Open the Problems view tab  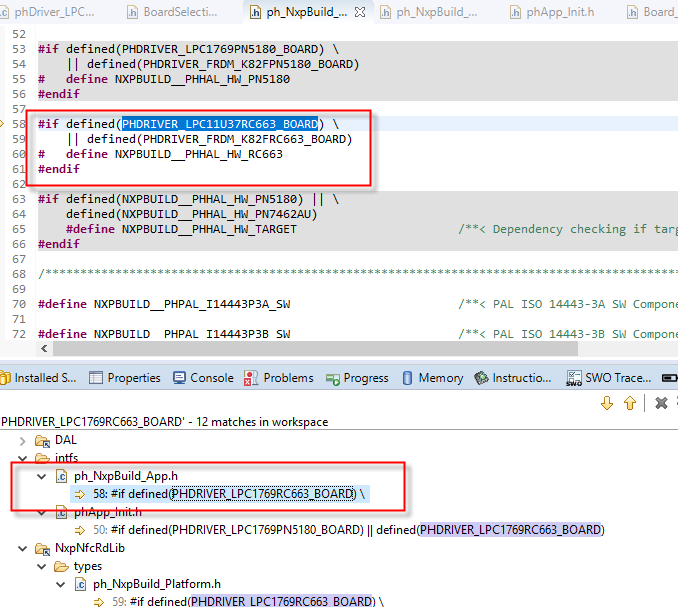tap(279, 378)
